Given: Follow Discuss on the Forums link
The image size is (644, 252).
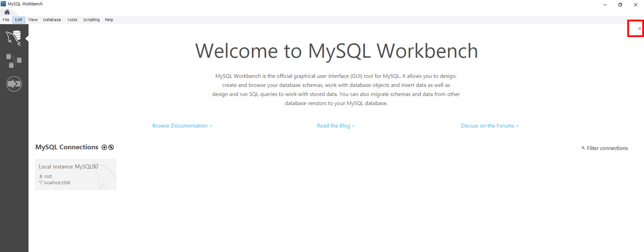Looking at the screenshot, I should pyautogui.click(x=490, y=126).
